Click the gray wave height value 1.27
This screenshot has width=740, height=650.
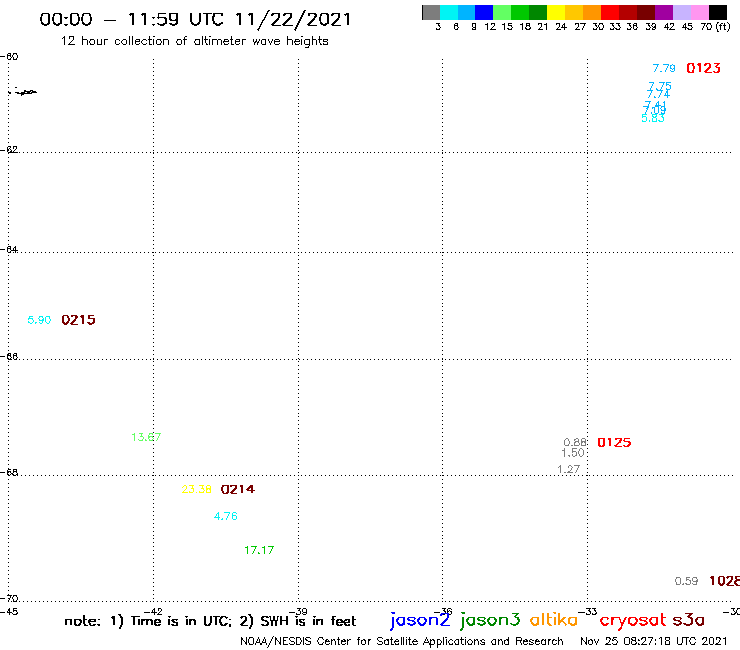coord(568,470)
